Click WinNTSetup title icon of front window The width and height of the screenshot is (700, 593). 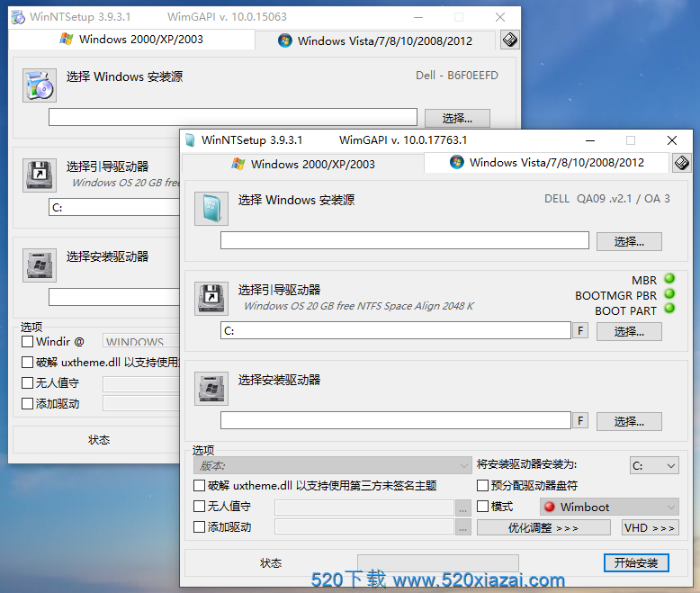(190, 140)
